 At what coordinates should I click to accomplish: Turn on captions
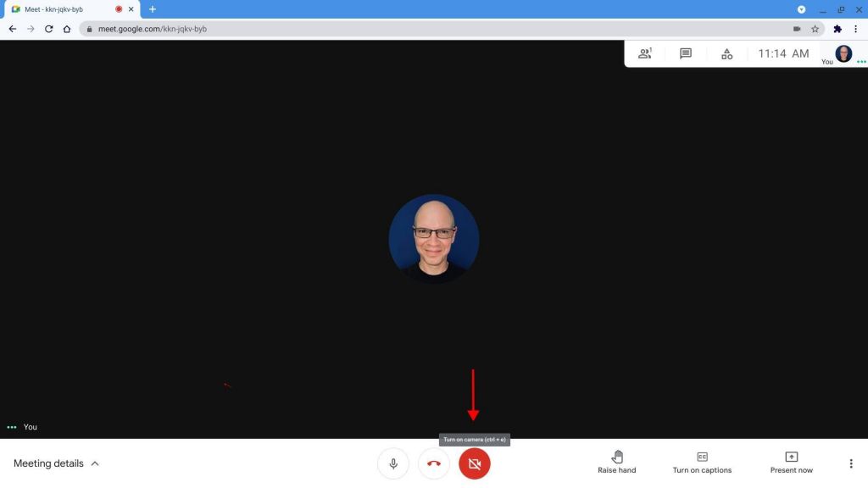(x=702, y=457)
